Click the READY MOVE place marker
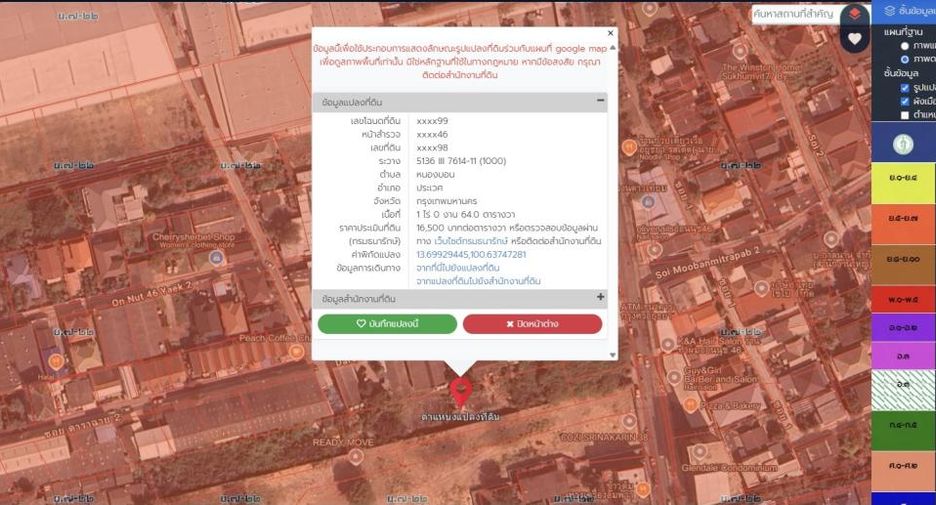The image size is (936, 505). [x=356, y=457]
